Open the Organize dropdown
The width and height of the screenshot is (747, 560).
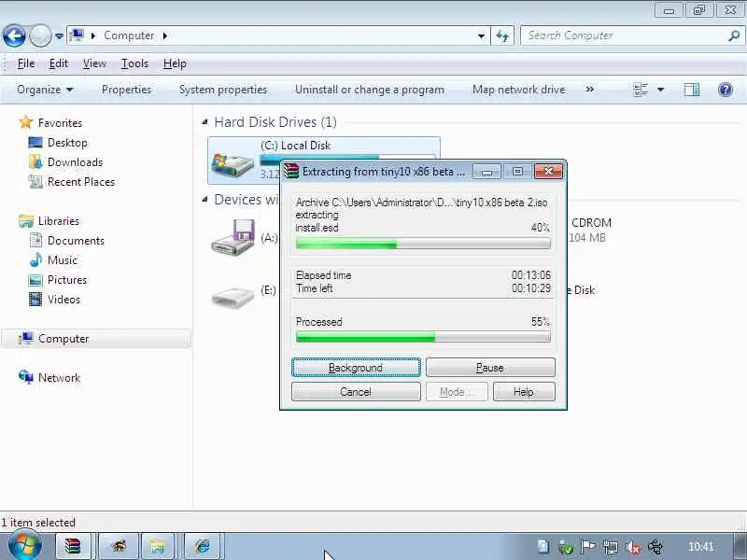45,90
